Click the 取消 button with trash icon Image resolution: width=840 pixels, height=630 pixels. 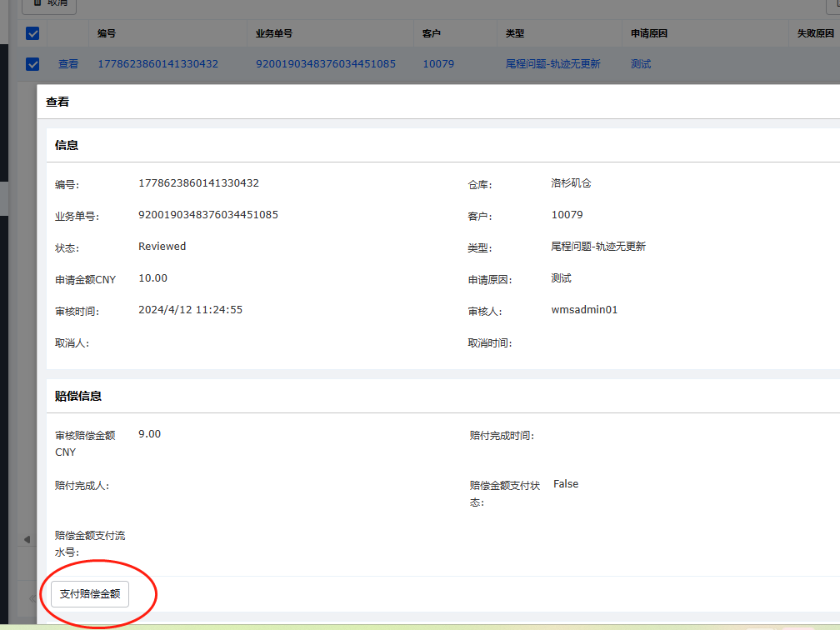[x=49, y=4]
